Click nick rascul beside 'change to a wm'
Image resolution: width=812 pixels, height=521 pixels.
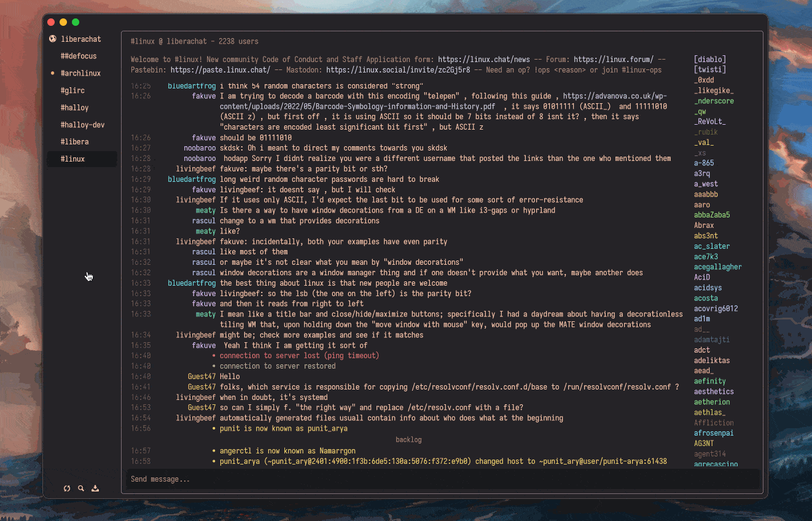click(x=204, y=221)
